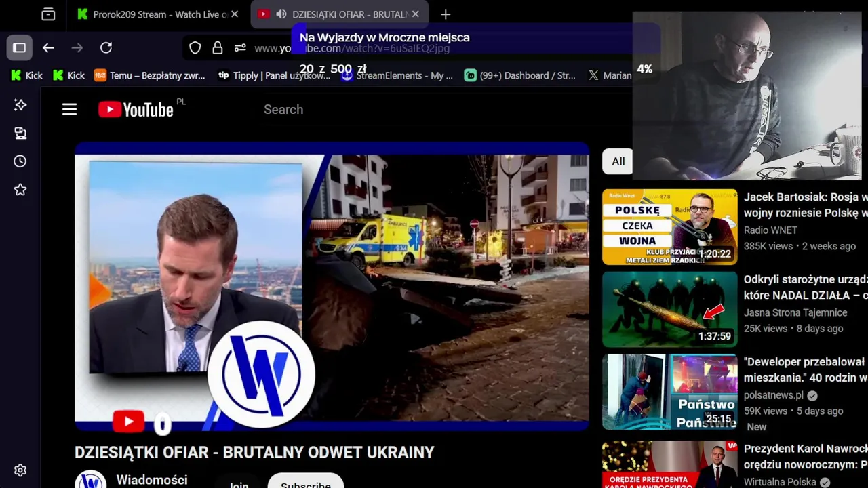868x488 pixels.
Task: Open the tracking protection shield icon
Action: click(x=195, y=47)
